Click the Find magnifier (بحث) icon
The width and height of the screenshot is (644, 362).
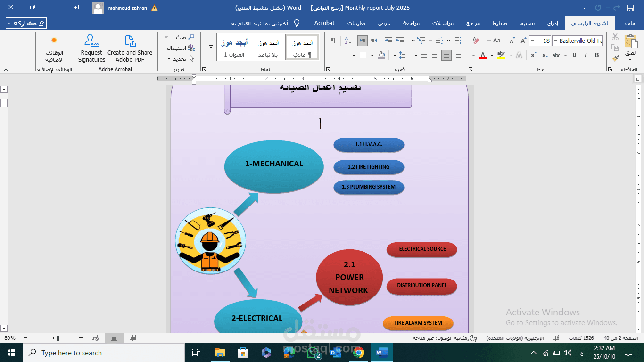click(191, 37)
